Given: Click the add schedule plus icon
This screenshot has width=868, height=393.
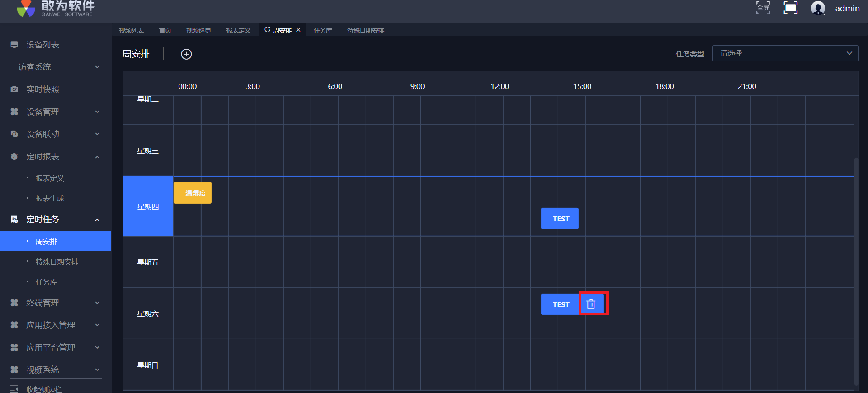Looking at the screenshot, I should click(x=186, y=54).
